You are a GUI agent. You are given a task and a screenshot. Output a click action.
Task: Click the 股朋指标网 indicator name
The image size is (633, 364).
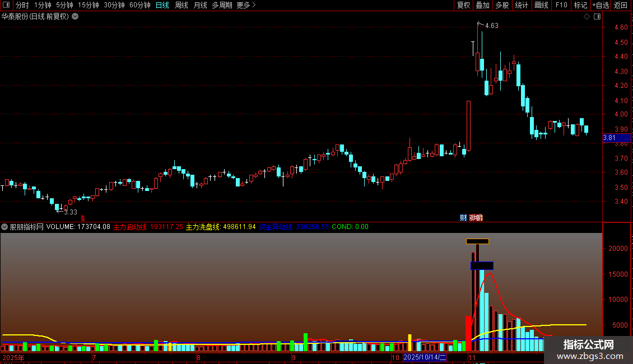tap(27, 227)
